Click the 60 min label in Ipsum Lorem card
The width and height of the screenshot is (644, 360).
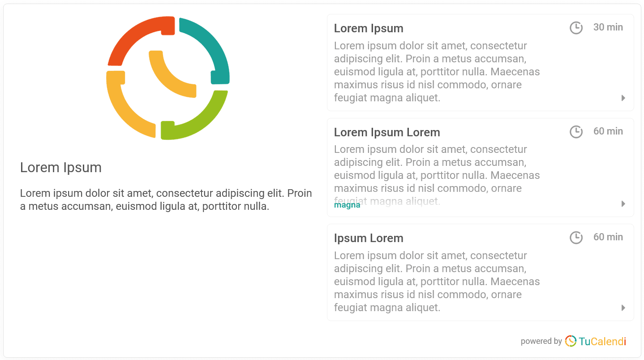pyautogui.click(x=608, y=237)
